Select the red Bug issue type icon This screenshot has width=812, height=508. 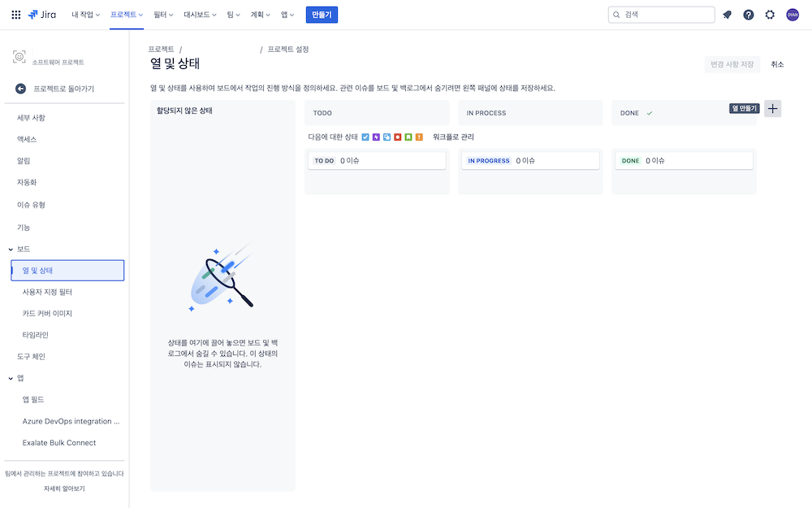398,137
